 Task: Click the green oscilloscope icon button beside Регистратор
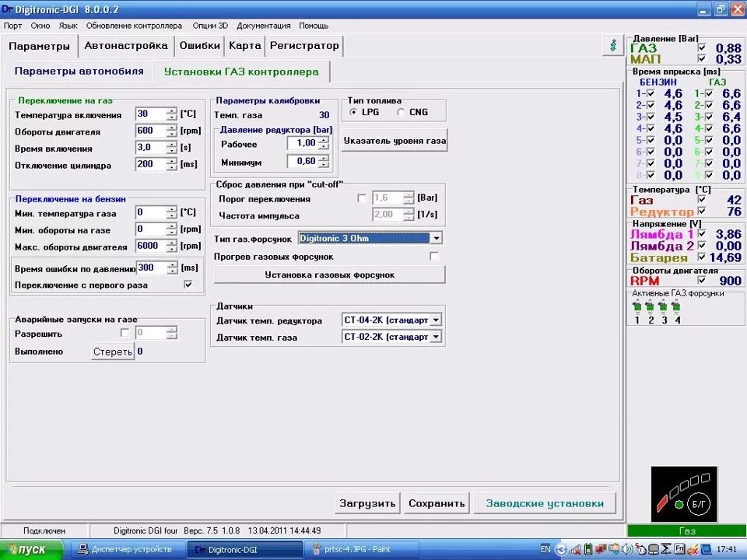pyautogui.click(x=613, y=45)
